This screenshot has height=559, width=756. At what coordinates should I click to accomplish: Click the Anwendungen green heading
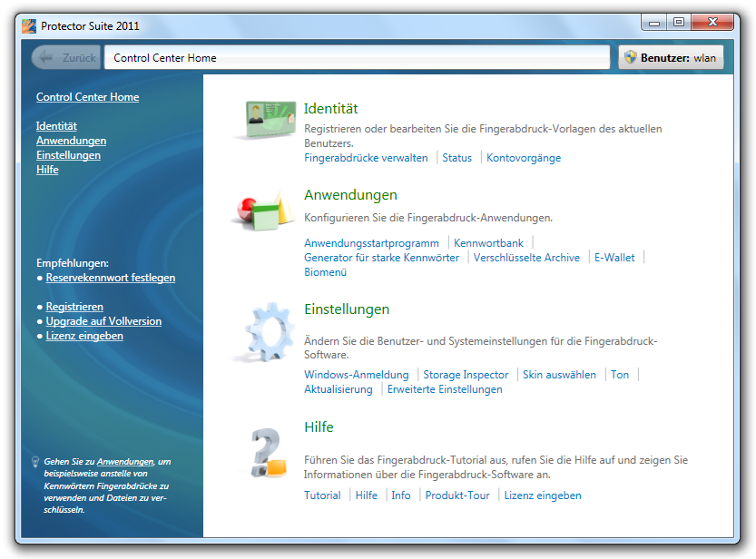coord(350,195)
